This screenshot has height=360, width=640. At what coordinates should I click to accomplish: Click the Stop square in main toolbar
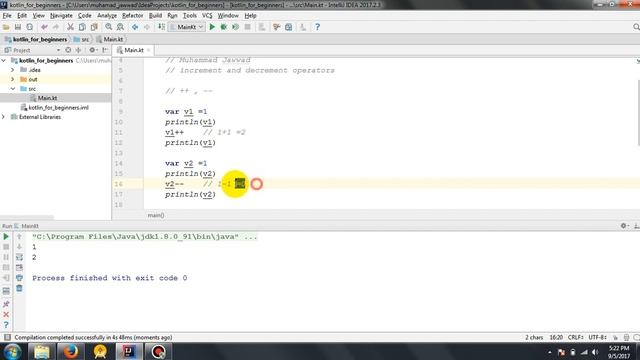pyautogui.click(x=247, y=27)
